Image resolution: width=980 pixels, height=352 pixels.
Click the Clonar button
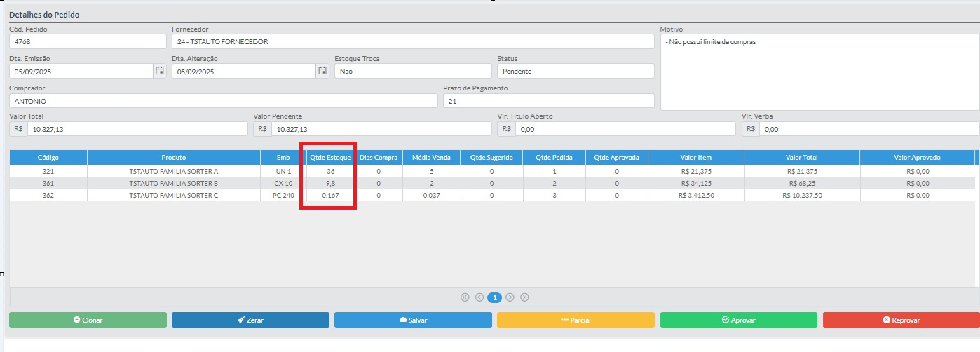tap(88, 320)
